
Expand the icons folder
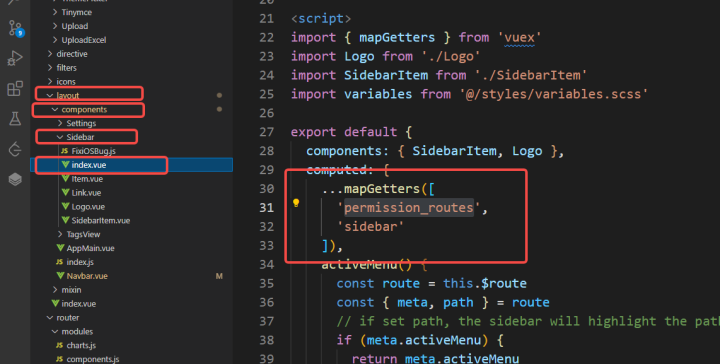[x=50, y=81]
